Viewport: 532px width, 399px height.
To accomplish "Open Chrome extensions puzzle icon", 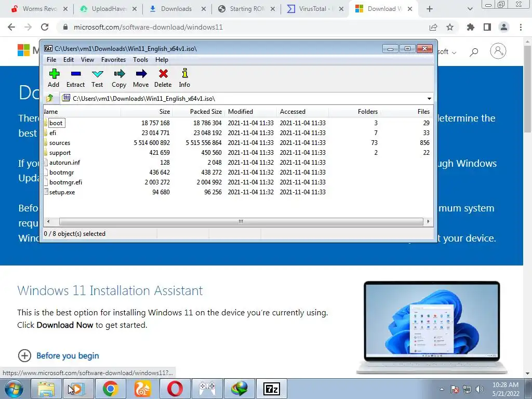I will (x=471, y=27).
